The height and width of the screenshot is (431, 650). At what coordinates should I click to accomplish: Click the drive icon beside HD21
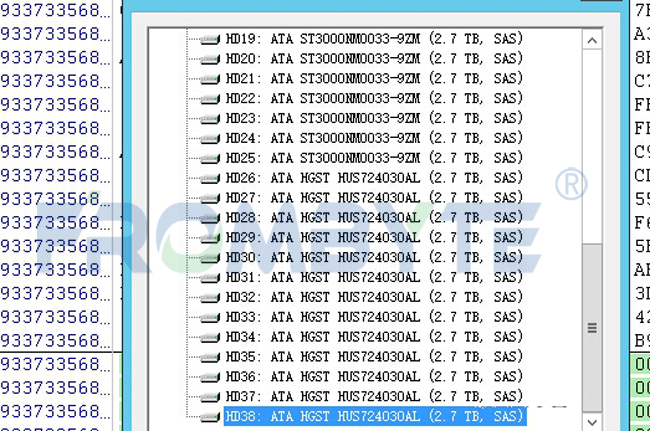point(210,79)
